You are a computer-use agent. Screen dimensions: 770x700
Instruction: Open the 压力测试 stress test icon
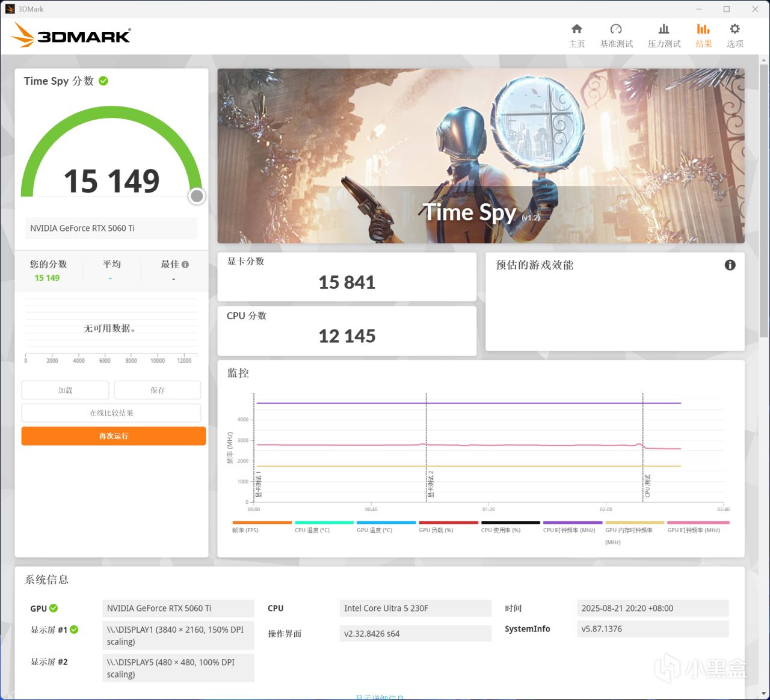[664, 29]
